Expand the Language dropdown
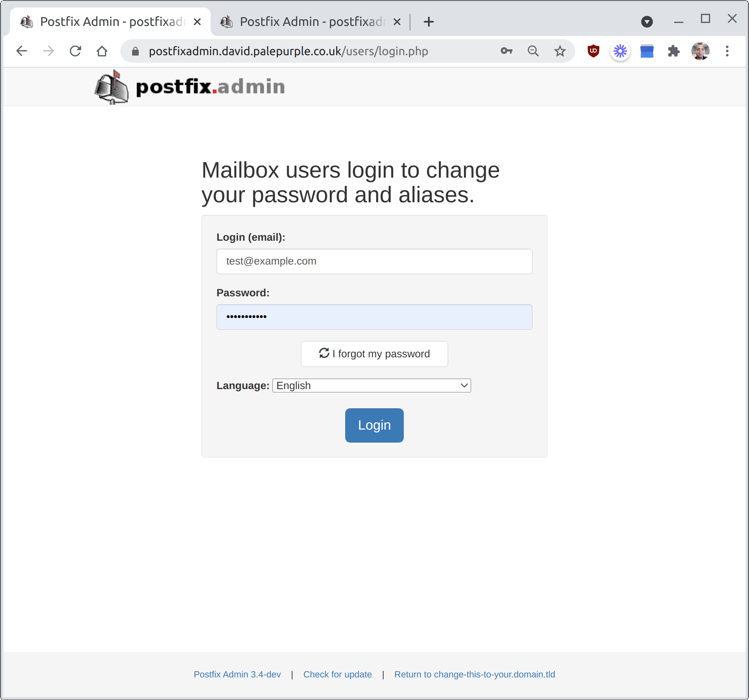Image resolution: width=749 pixels, height=700 pixels. coord(372,385)
